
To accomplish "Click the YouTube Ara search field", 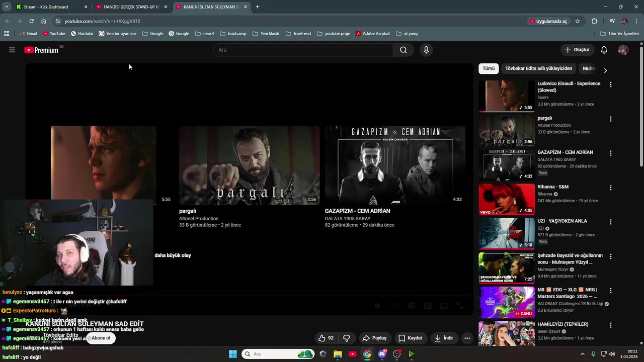I will (x=303, y=50).
